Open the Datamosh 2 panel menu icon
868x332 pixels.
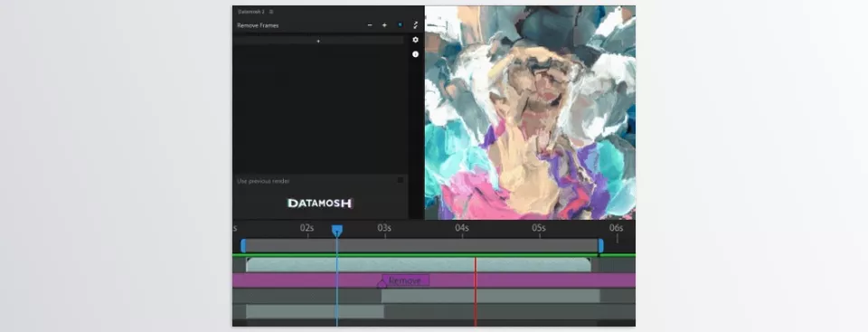271,12
